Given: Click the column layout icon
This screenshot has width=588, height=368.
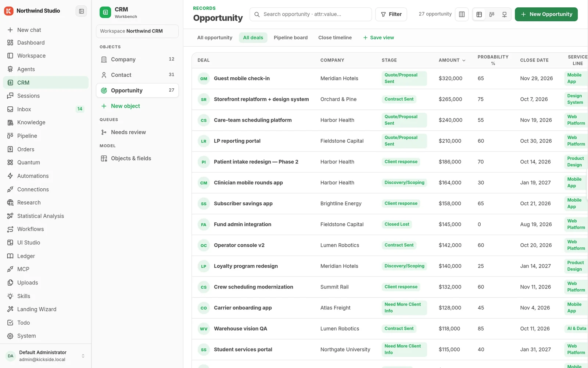Looking at the screenshot, I should pyautogui.click(x=462, y=14).
